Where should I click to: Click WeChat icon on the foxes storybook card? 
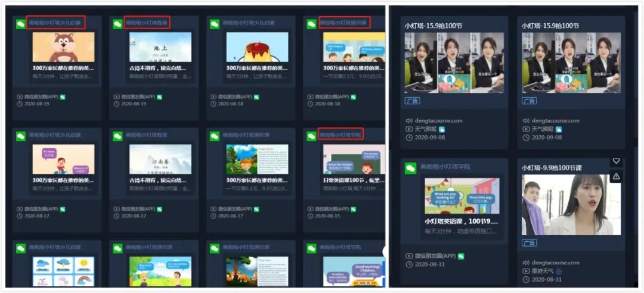click(x=215, y=248)
